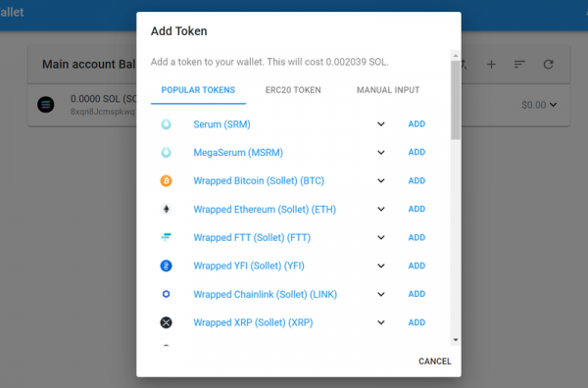Cancel the Add Token dialog

(x=434, y=361)
